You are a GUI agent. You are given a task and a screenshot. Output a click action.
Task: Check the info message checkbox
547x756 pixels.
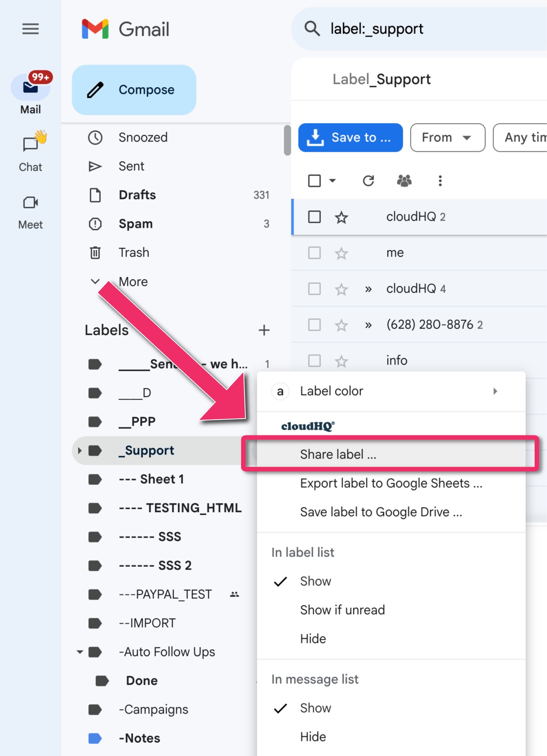(x=314, y=361)
